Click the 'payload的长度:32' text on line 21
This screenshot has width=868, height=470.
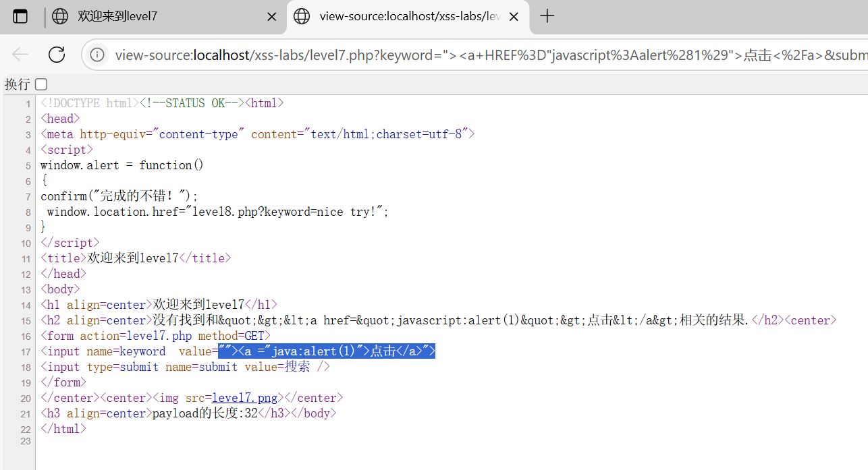(205, 413)
